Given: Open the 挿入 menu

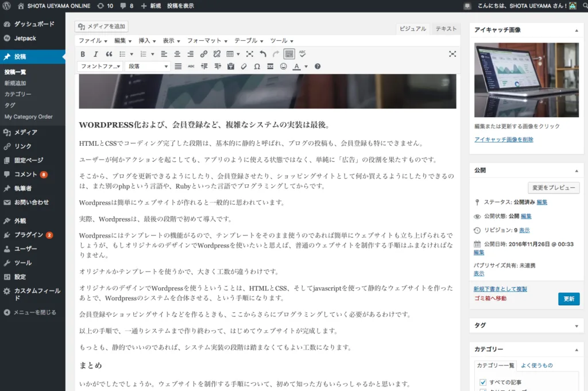Looking at the screenshot, I should click(147, 41).
